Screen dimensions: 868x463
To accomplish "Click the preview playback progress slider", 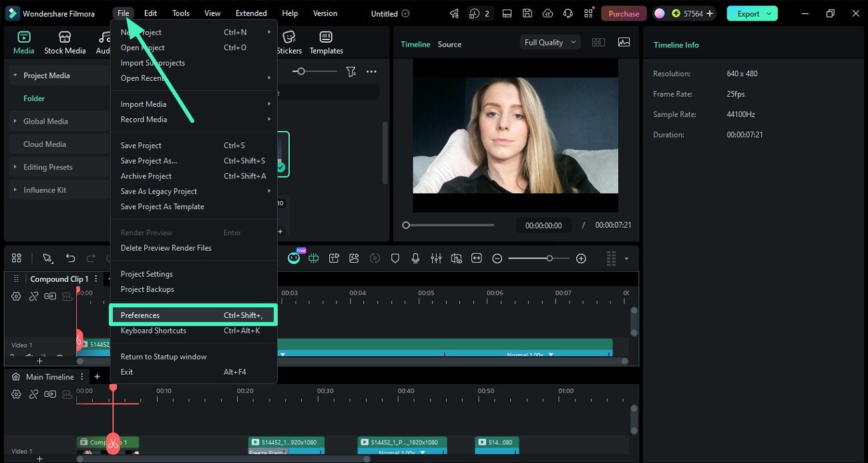I will pos(449,225).
